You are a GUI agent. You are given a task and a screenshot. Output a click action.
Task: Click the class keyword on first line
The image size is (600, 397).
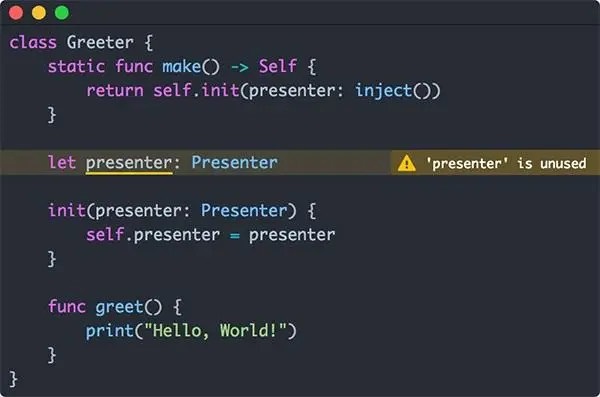coord(33,42)
